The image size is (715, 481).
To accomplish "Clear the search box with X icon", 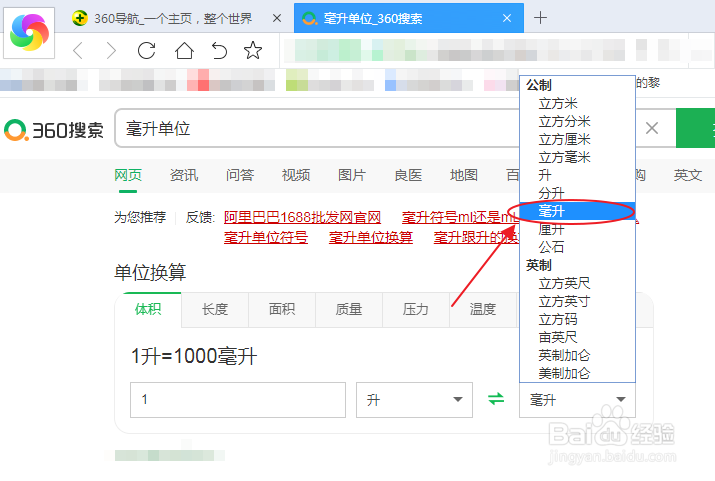I will pyautogui.click(x=652, y=128).
